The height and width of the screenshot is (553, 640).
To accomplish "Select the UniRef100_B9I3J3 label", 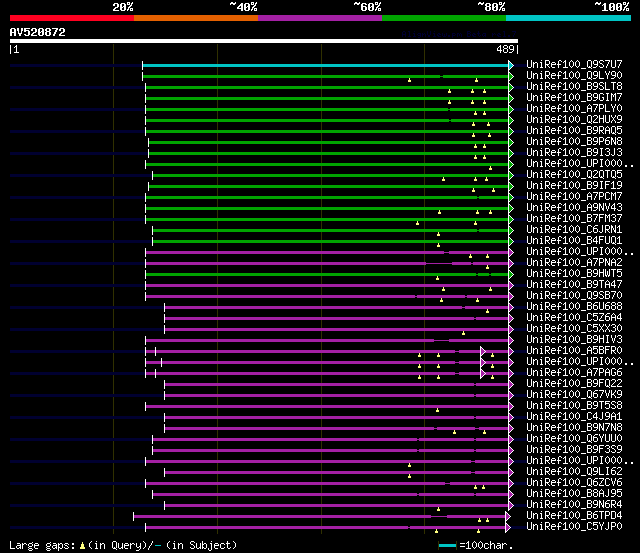I will click(x=574, y=152).
